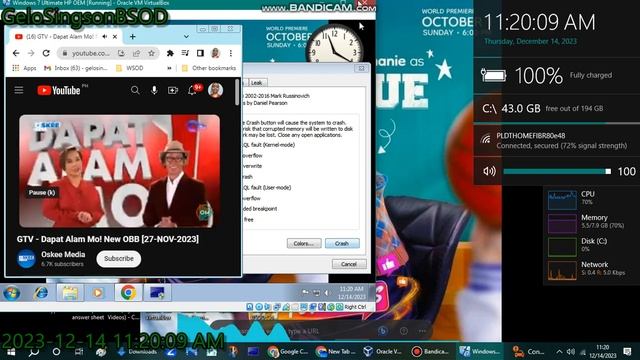Click Chrome profile avatar in toolbar
Image resolution: width=640 pixels, height=360 pixels.
click(216, 53)
